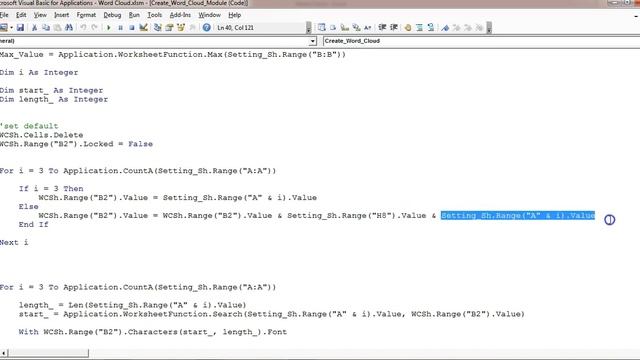Open the Add-Ins menu
640x360 pixels.
coord(180,15)
